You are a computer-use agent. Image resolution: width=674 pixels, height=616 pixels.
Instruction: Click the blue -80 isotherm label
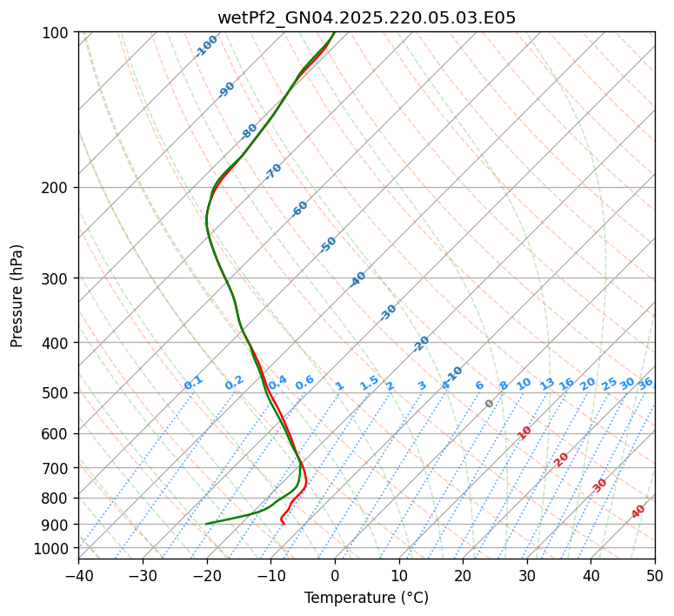[248, 131]
